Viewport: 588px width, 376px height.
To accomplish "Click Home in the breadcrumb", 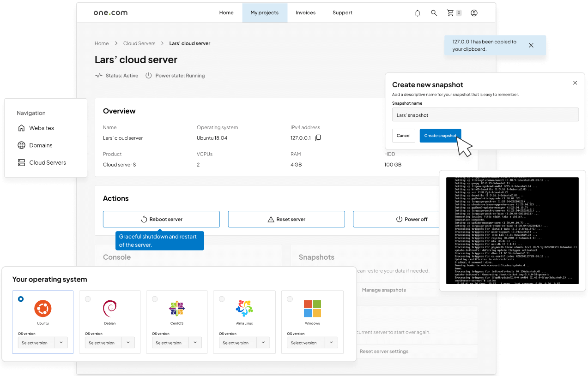I will pyautogui.click(x=102, y=43).
